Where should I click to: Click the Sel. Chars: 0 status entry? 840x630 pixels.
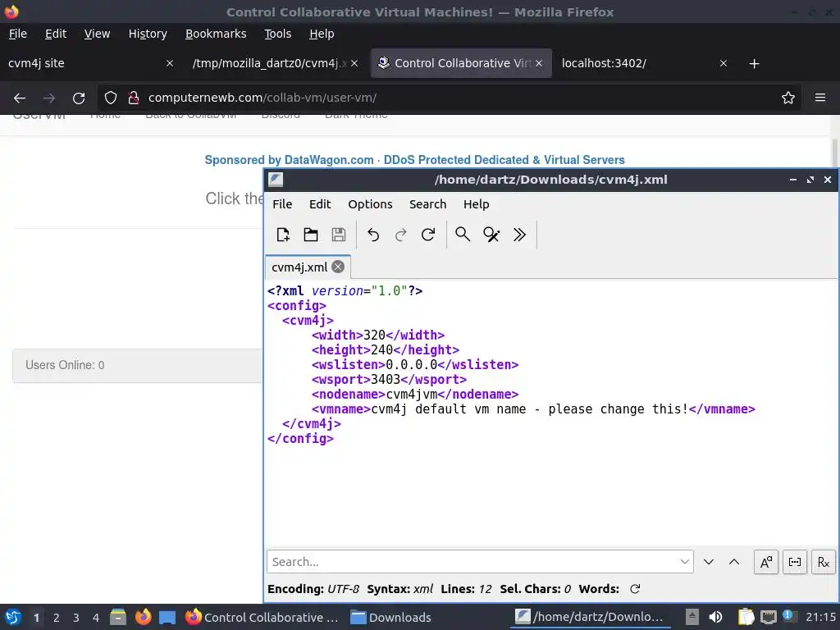tap(535, 589)
